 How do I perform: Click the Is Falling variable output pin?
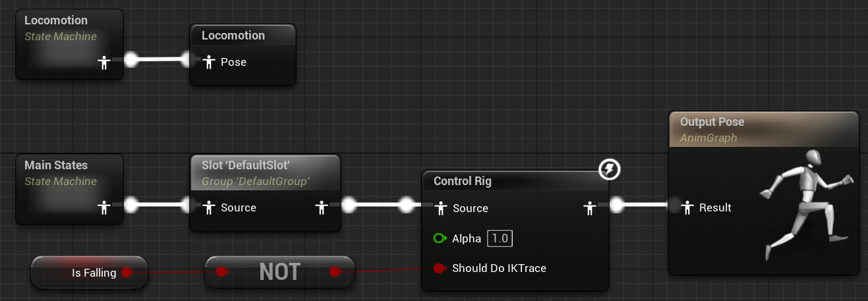pyautogui.click(x=127, y=272)
